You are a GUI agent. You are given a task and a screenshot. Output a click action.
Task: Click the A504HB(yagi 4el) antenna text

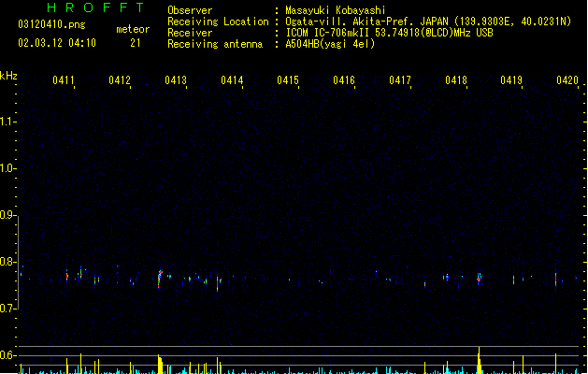[330, 44]
